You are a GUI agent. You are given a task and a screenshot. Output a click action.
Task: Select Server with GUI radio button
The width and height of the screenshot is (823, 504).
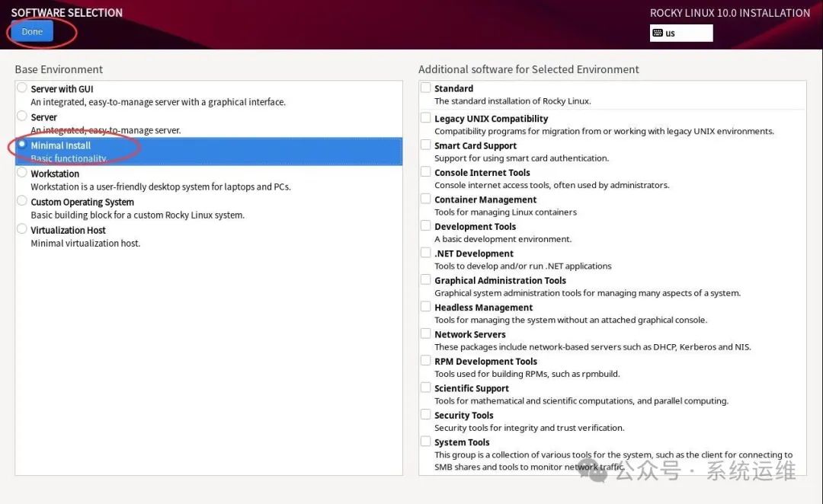point(22,88)
